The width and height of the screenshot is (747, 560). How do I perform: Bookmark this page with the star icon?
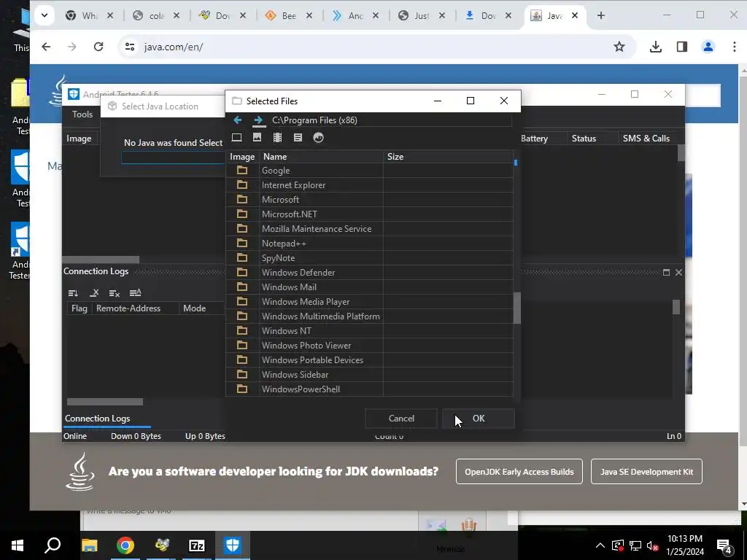pyautogui.click(x=619, y=47)
